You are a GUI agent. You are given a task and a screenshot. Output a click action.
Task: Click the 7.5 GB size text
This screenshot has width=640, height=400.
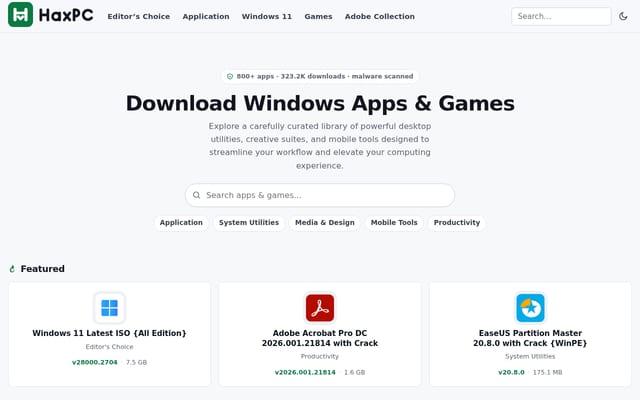136,362
